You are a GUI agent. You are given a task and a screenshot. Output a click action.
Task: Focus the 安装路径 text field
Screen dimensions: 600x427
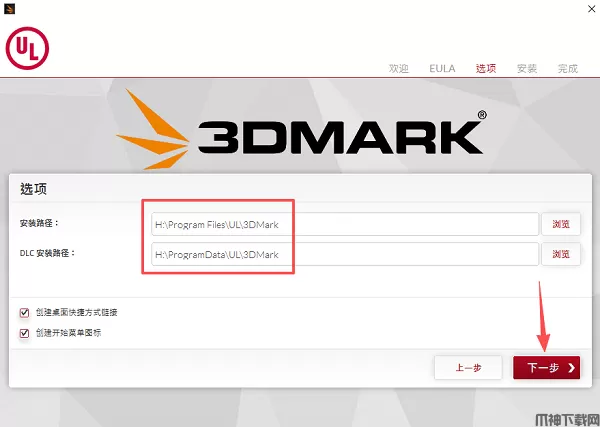[345, 224]
